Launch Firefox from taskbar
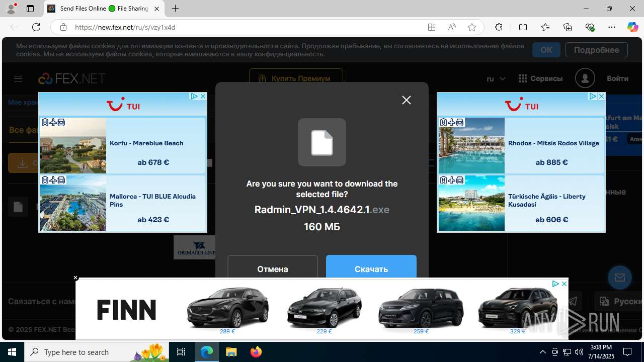 click(x=256, y=352)
